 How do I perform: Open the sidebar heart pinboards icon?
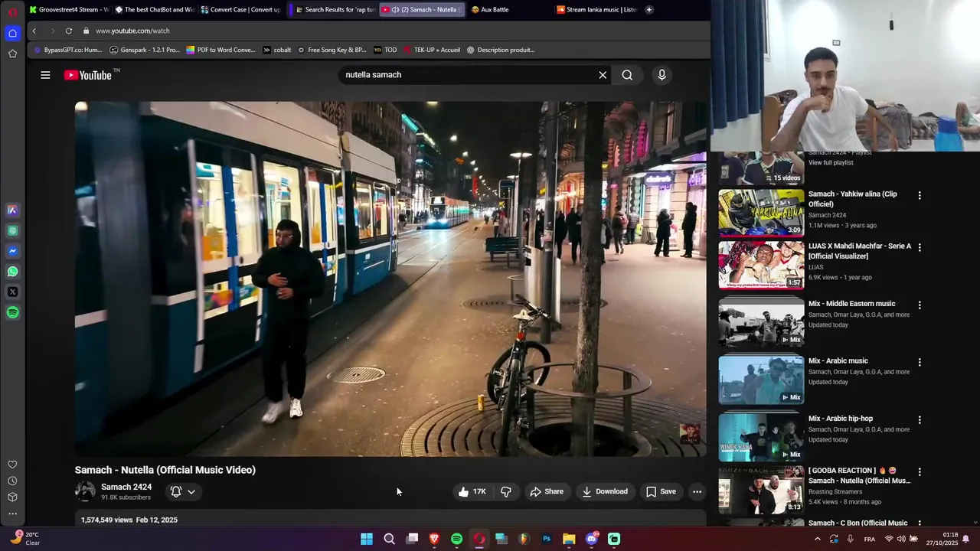(12, 465)
